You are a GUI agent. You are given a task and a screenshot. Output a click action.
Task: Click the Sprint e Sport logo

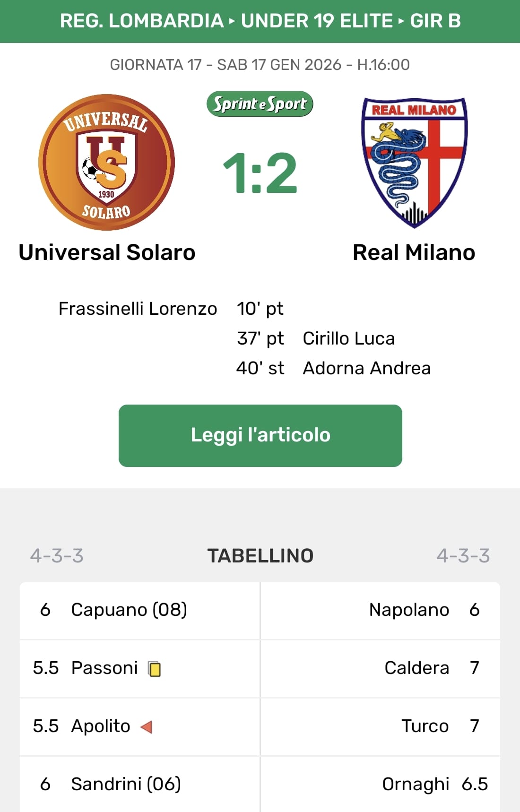pyautogui.click(x=260, y=104)
